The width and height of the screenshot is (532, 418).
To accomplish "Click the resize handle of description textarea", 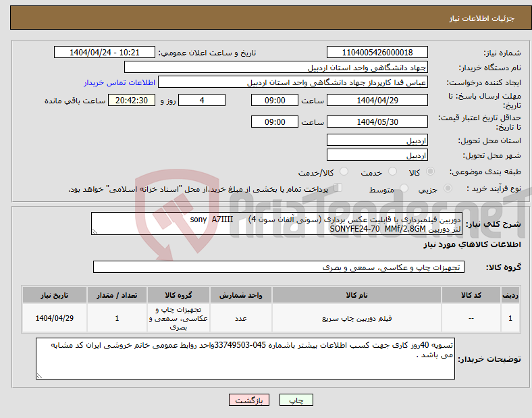I will (95, 232).
